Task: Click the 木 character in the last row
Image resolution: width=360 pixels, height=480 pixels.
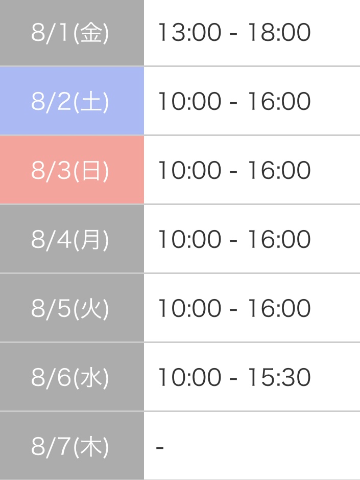Action: (91, 446)
